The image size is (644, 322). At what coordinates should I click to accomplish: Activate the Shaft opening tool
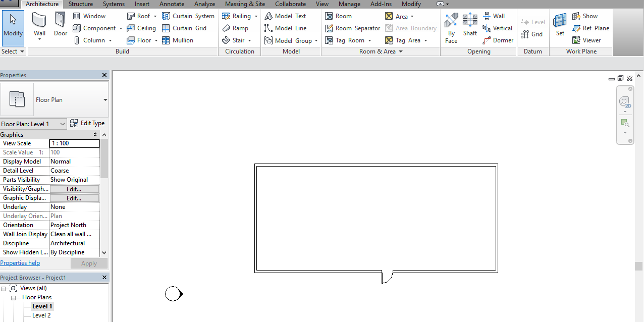[x=470, y=25]
